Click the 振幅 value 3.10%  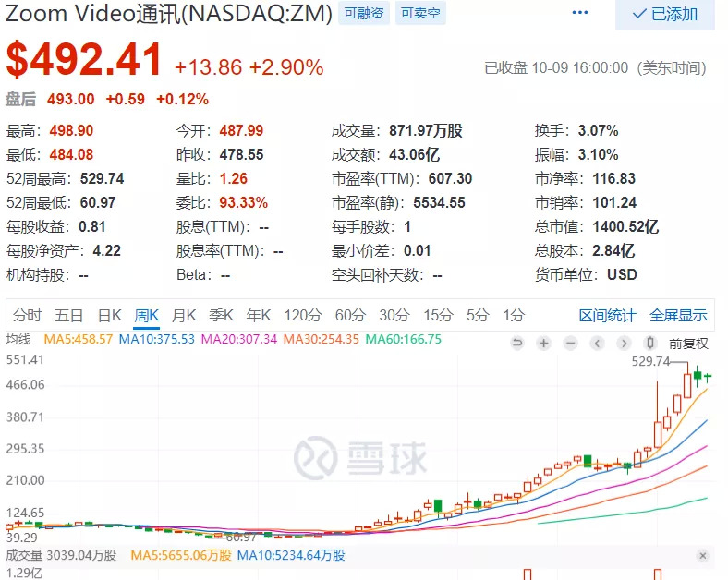(x=598, y=154)
